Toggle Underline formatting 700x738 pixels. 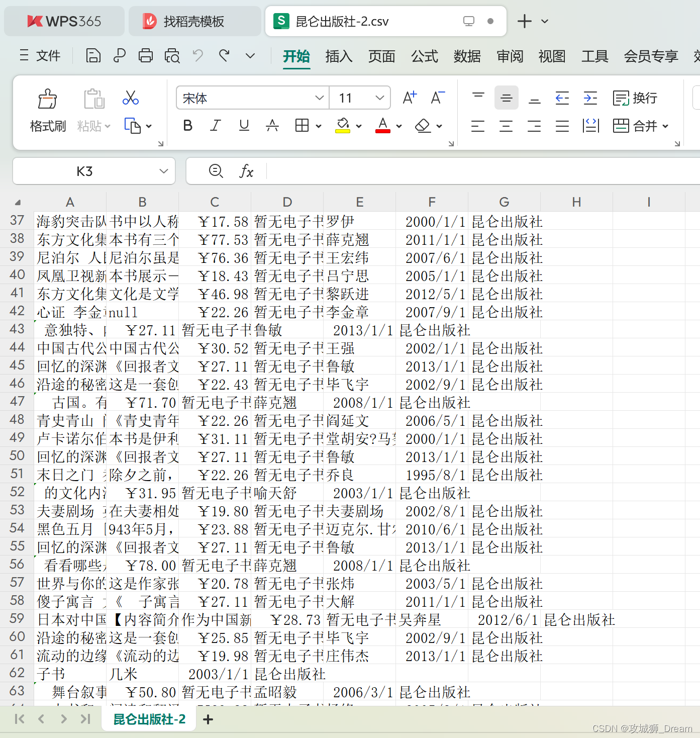244,126
